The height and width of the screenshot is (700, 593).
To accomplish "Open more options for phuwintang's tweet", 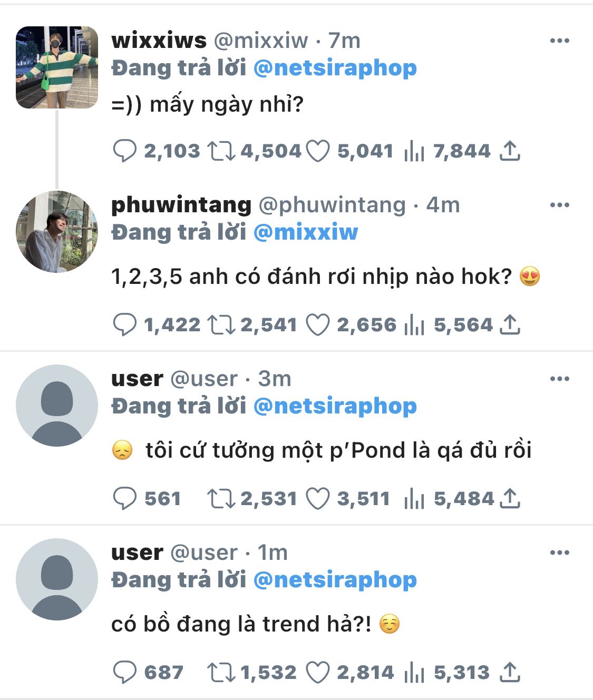I will point(559,205).
